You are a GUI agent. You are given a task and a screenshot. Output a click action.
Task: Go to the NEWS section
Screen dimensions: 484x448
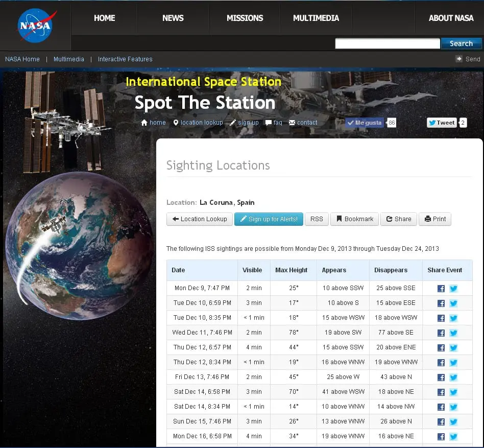[x=173, y=18]
